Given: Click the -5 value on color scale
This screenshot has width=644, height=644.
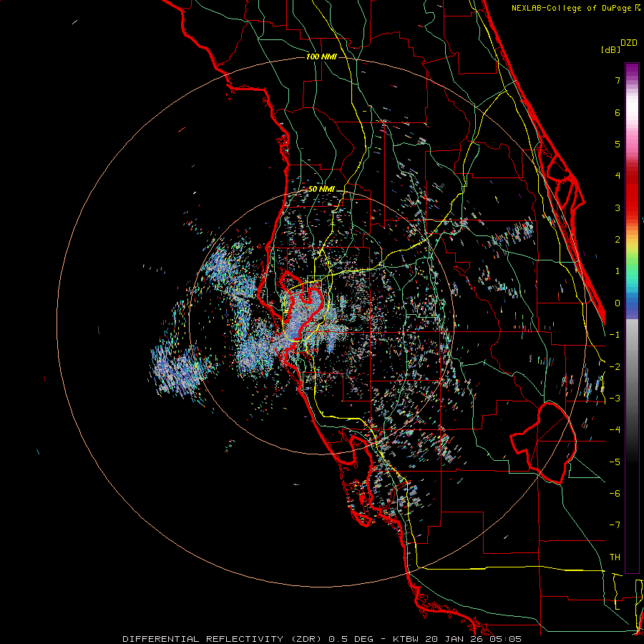Looking at the screenshot, I should point(615,462).
